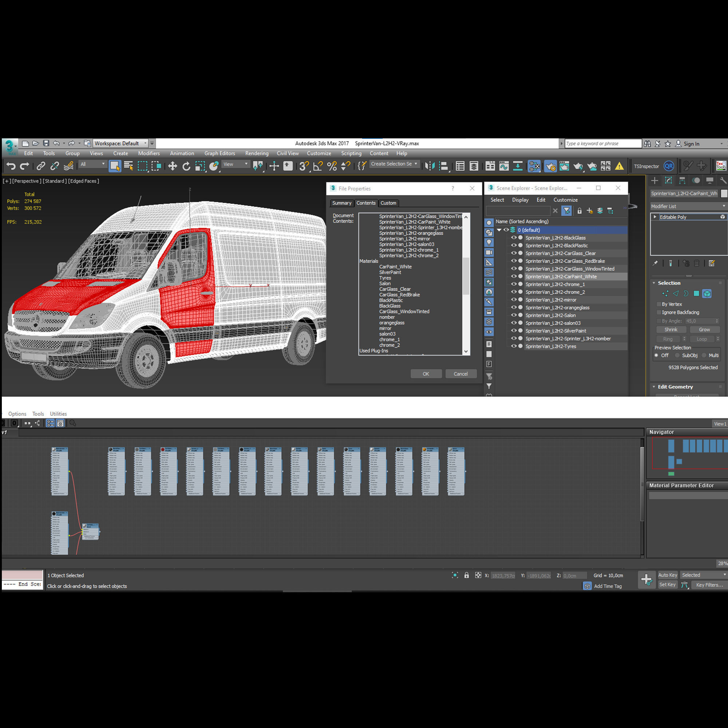Click the Shrink selection button
This screenshot has width=728, height=728.
(671, 330)
